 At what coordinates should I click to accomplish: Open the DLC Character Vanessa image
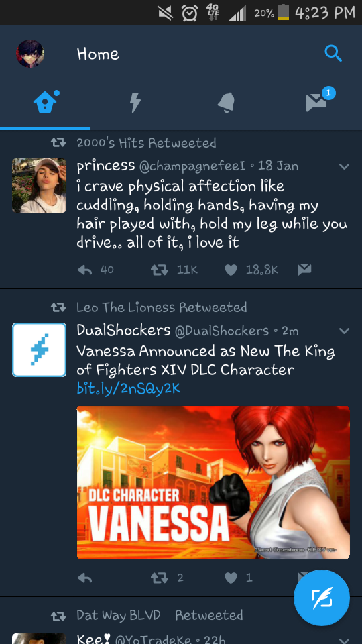coord(213,482)
